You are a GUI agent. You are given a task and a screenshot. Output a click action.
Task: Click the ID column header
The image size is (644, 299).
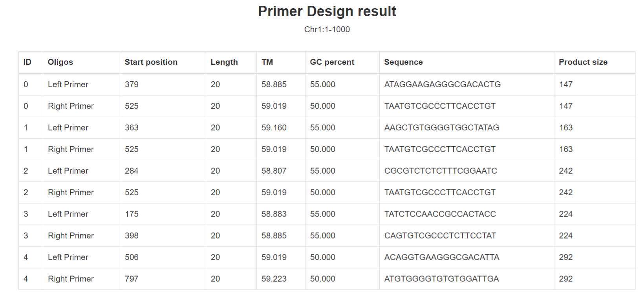(x=27, y=62)
